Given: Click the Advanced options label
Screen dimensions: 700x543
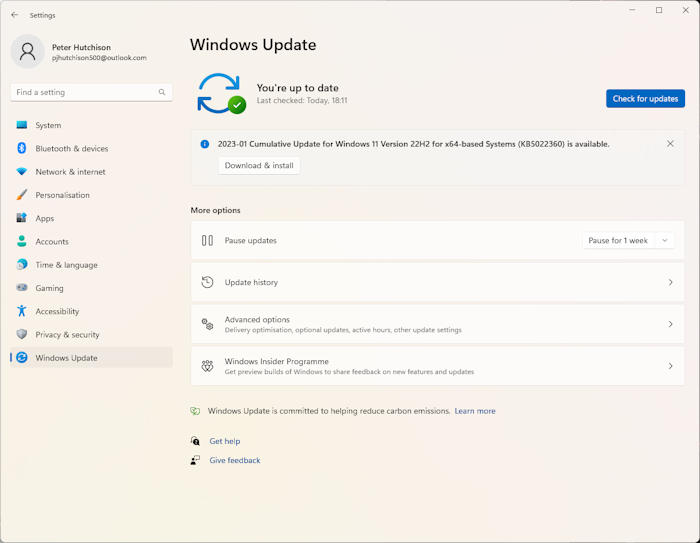Looking at the screenshot, I should (x=257, y=319).
